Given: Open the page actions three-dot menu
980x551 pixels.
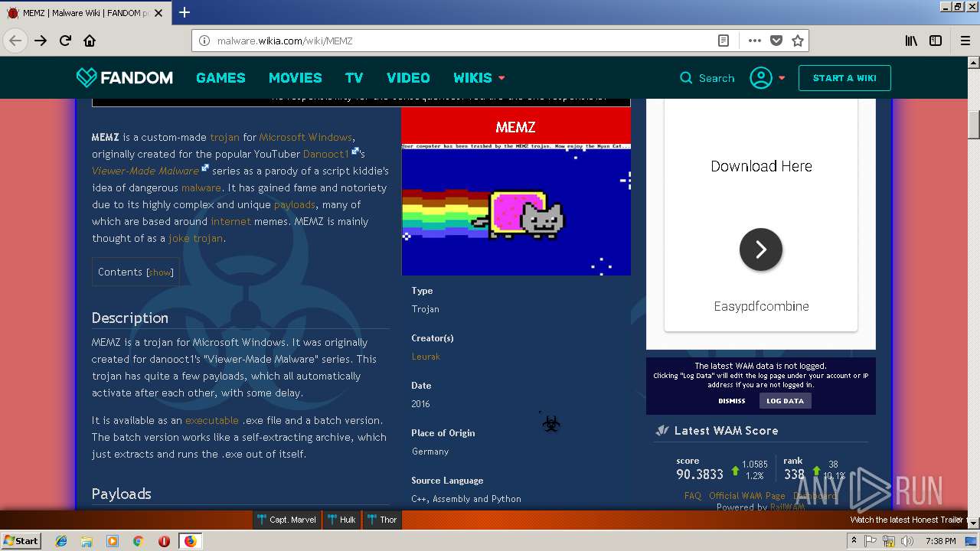Looking at the screenshot, I should pos(755,41).
